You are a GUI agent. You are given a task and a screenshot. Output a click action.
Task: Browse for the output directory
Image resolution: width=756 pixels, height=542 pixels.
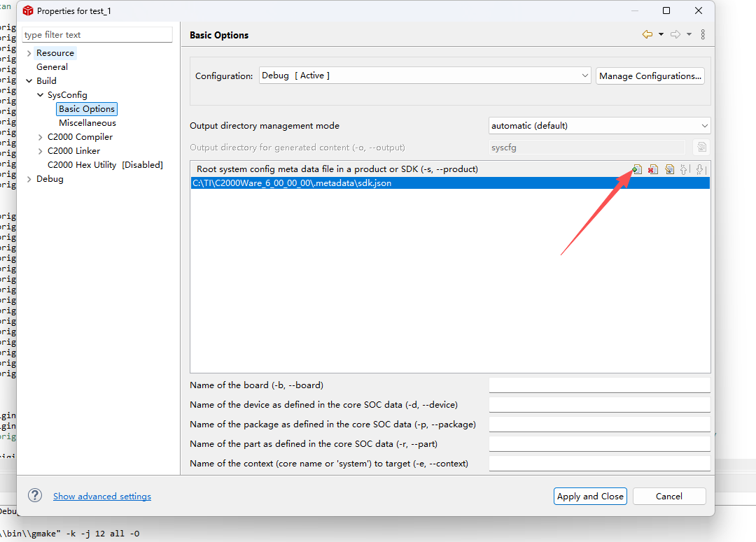[x=701, y=147]
